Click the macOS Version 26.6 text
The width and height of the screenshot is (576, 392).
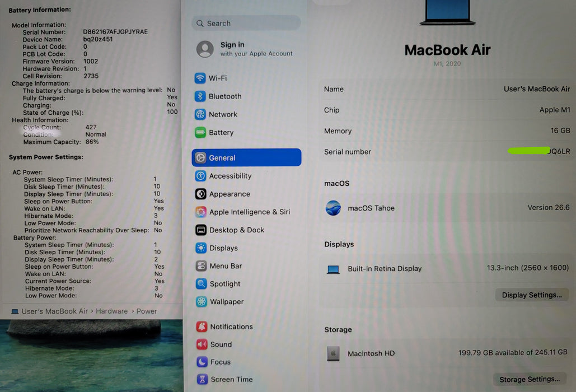click(549, 208)
